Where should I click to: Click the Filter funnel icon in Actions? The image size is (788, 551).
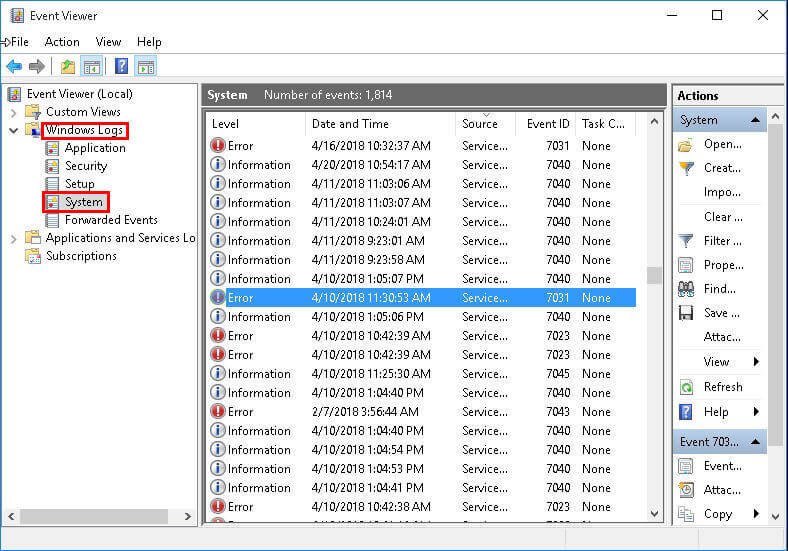[686, 241]
